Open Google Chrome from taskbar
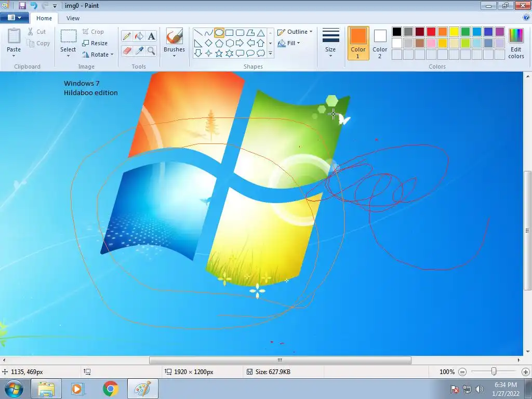The width and height of the screenshot is (532, 399). (x=110, y=389)
